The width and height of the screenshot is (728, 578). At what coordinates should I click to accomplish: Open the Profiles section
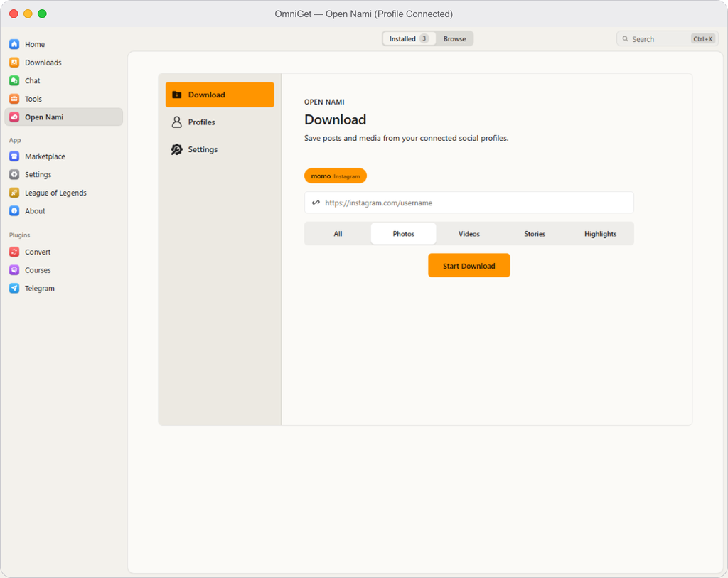click(x=220, y=122)
